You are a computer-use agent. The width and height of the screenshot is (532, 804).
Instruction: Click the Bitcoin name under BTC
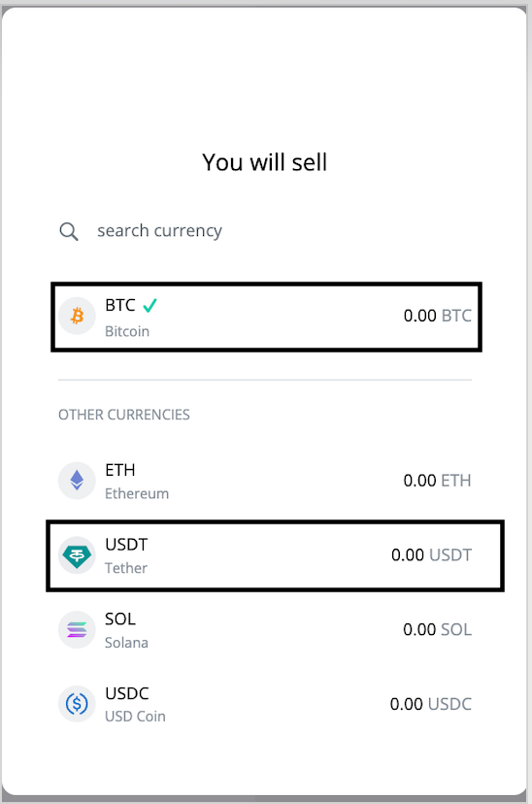(x=127, y=332)
